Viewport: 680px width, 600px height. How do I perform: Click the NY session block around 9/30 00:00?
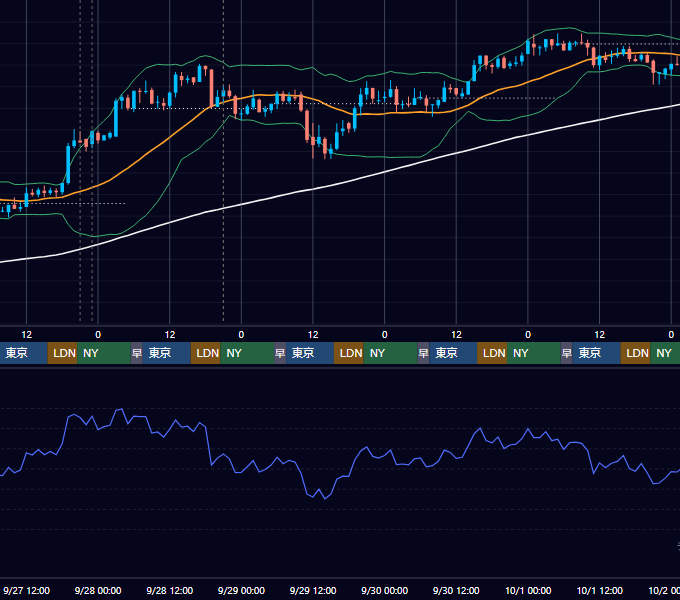(390, 353)
